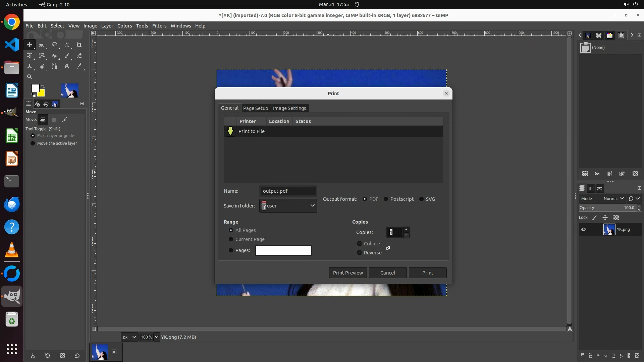Image resolution: width=644 pixels, height=362 pixels.
Task: Enable the Reverse checkbox
Action: (360, 253)
